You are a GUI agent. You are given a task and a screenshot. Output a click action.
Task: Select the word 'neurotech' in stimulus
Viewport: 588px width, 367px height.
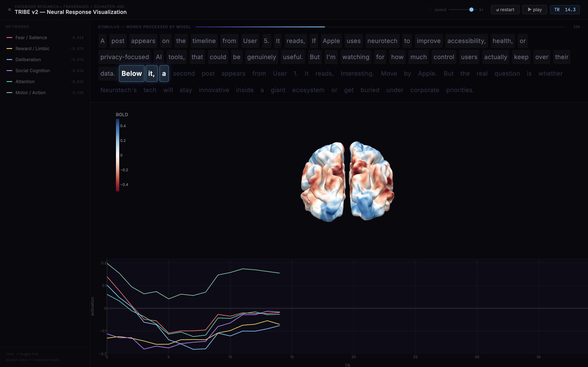coord(382,41)
